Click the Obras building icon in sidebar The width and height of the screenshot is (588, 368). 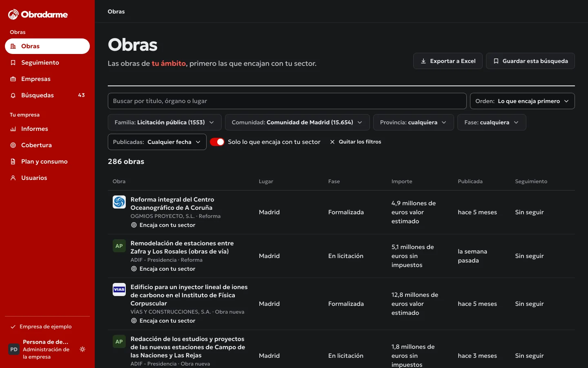pos(13,46)
